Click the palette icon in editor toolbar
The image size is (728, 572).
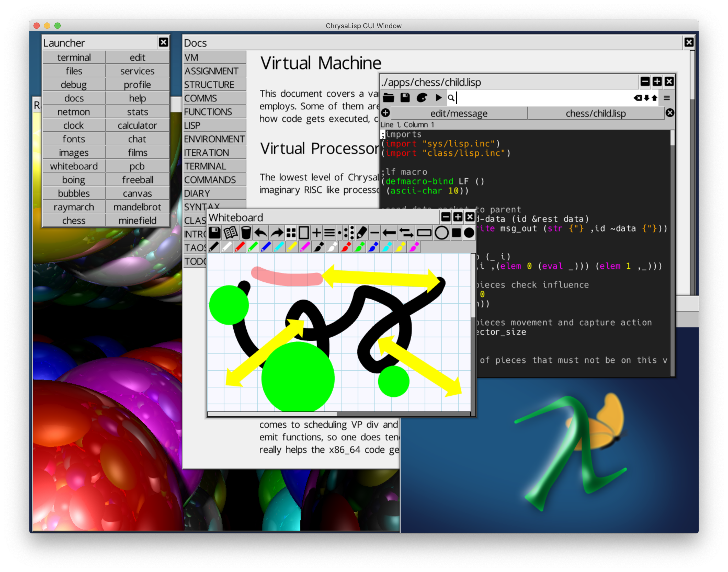(422, 98)
